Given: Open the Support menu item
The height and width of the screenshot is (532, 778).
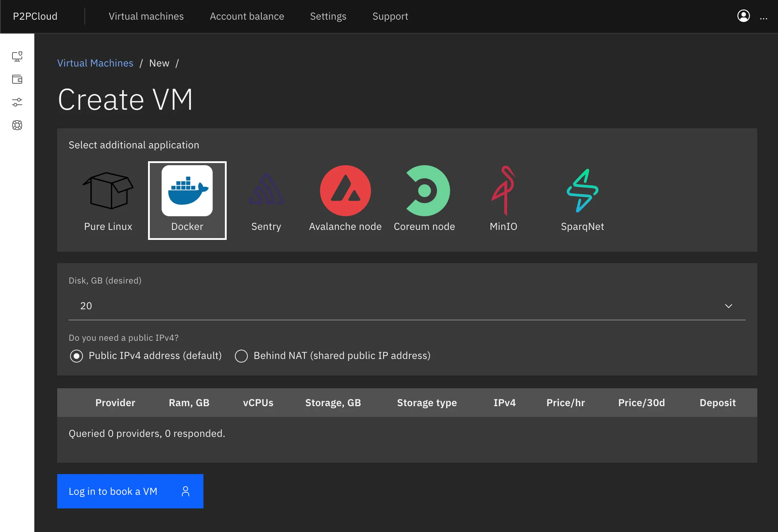Looking at the screenshot, I should [x=390, y=16].
